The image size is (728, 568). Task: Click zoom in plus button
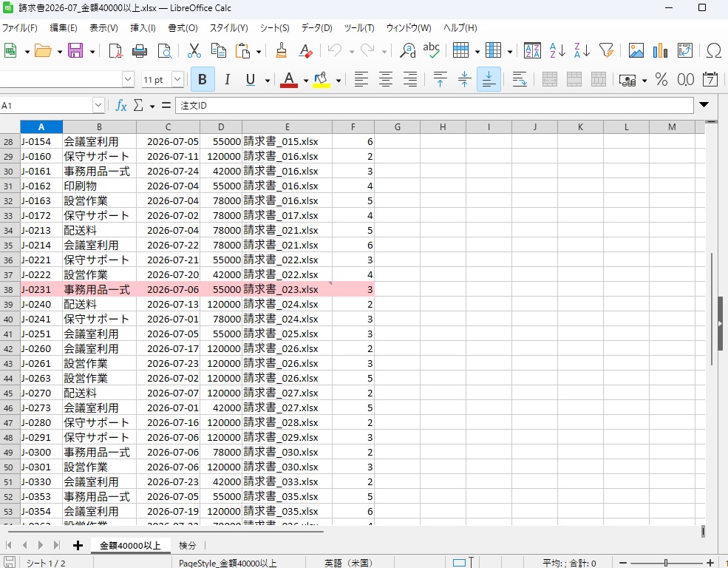click(710, 563)
